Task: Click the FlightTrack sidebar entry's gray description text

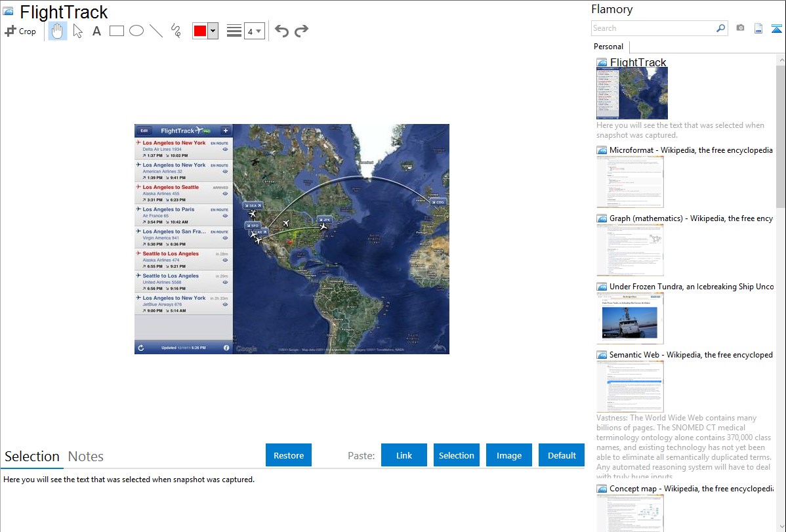Action: (x=680, y=130)
